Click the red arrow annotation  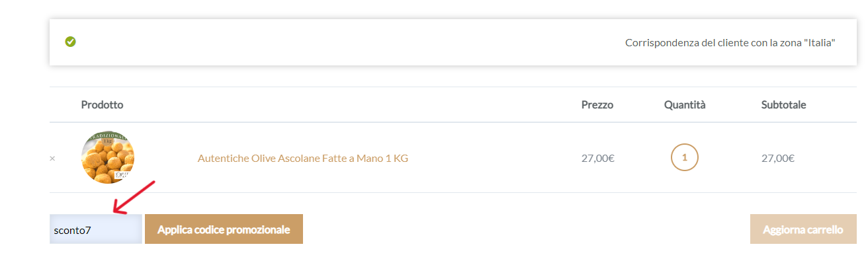point(134,197)
